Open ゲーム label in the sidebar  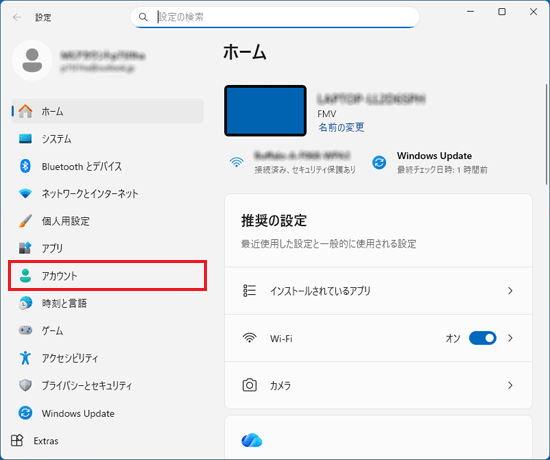click(52, 330)
